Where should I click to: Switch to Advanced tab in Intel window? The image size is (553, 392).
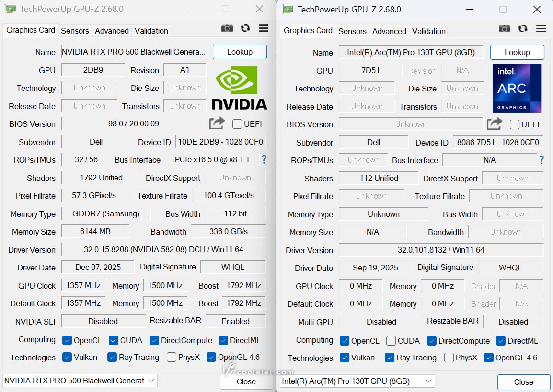pyautogui.click(x=390, y=31)
